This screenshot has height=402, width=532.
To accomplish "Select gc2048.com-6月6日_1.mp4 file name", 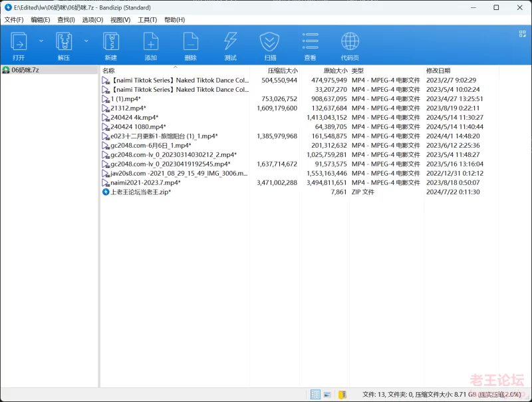I will point(151,146).
